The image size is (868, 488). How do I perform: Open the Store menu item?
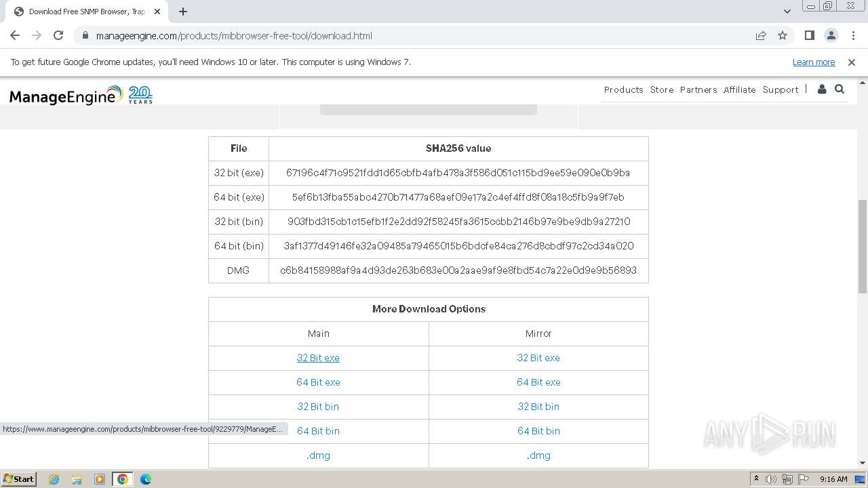pyautogui.click(x=662, y=89)
